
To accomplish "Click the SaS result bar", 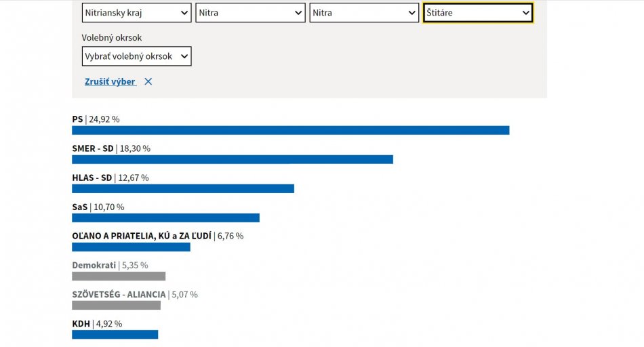I will [165, 218].
